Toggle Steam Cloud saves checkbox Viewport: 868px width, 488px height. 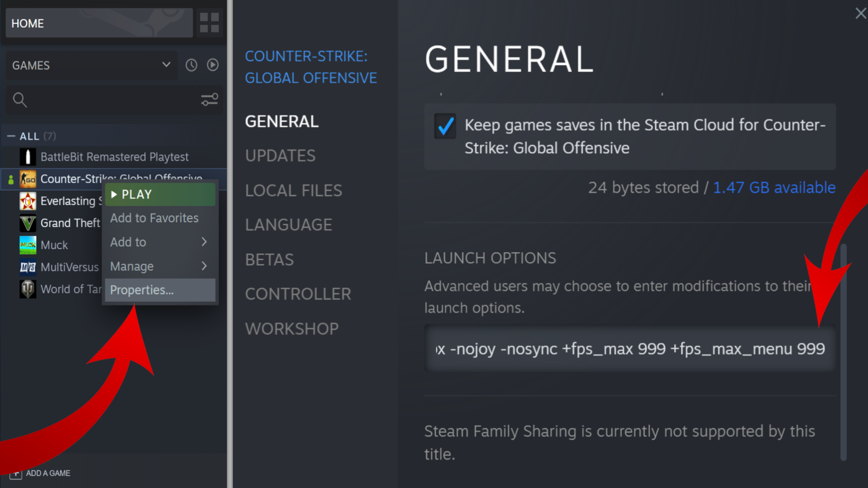point(444,126)
